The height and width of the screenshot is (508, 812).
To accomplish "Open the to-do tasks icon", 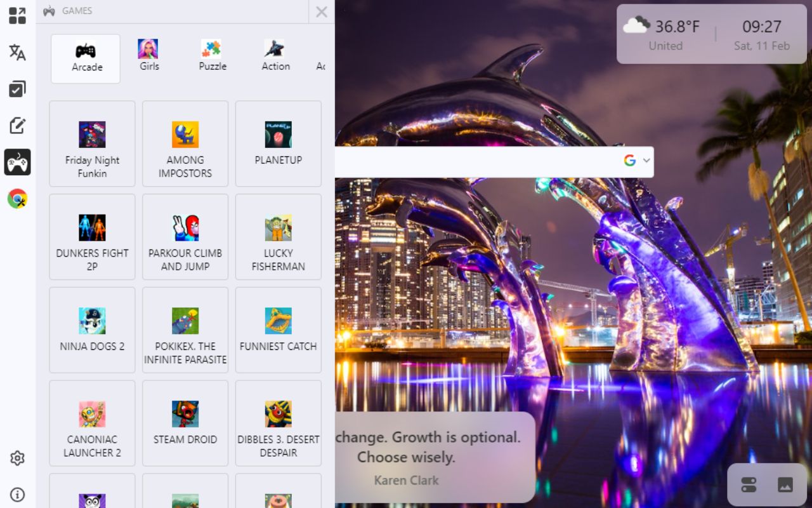I will point(17,90).
